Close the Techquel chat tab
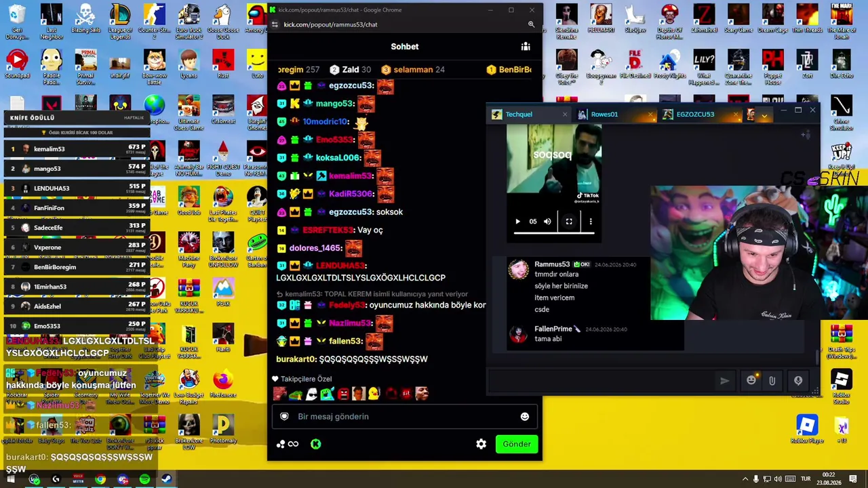Image resolution: width=868 pixels, height=488 pixels. click(x=565, y=115)
